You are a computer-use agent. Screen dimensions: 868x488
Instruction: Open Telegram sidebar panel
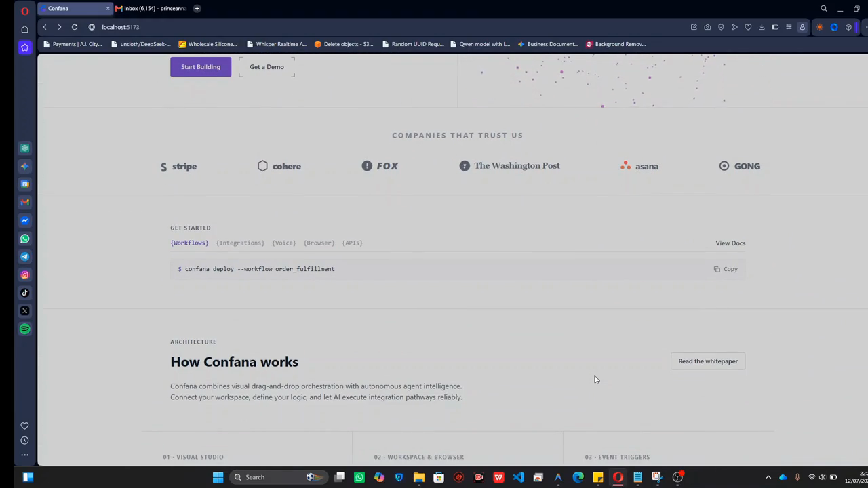[x=25, y=257]
